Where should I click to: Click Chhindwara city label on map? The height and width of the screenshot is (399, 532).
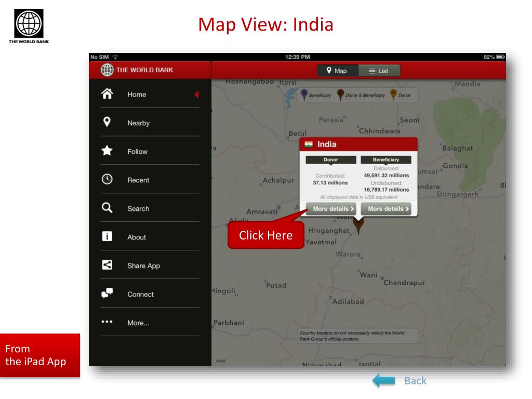pos(380,131)
